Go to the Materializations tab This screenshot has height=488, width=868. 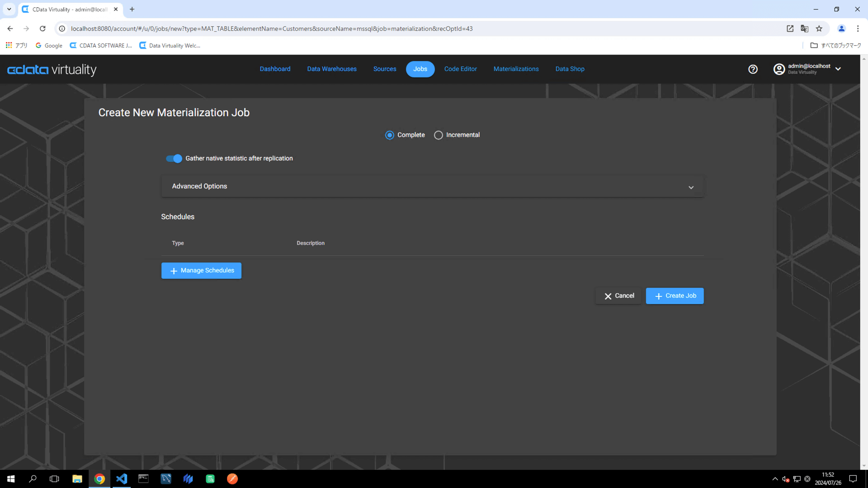[516, 69]
